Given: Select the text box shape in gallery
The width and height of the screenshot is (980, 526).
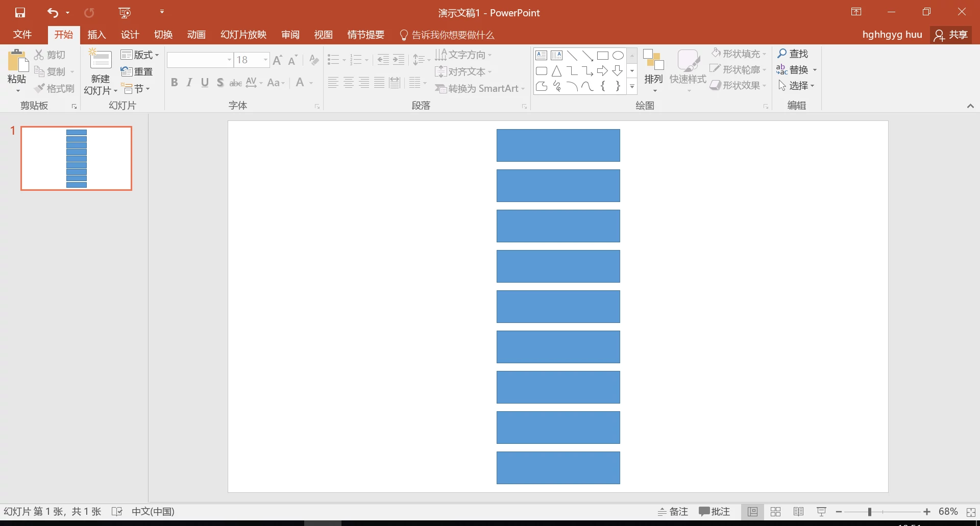Looking at the screenshot, I should click(542, 56).
